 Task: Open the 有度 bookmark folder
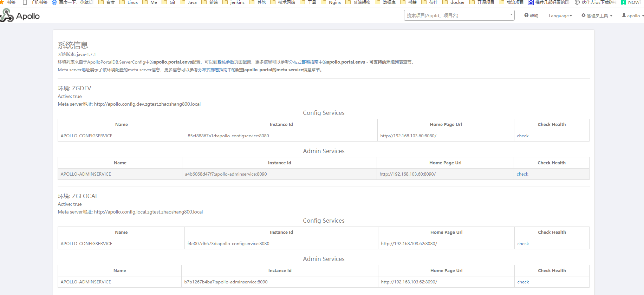pos(107,2)
